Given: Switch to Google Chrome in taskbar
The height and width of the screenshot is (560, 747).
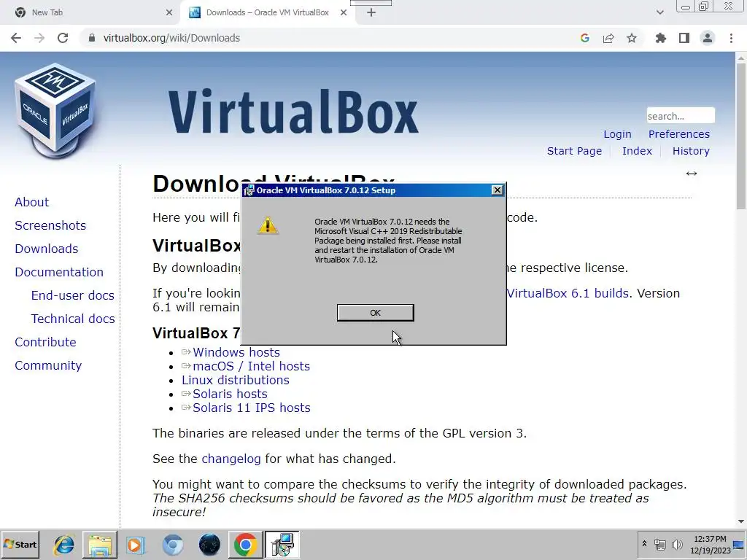Looking at the screenshot, I should tap(245, 544).
